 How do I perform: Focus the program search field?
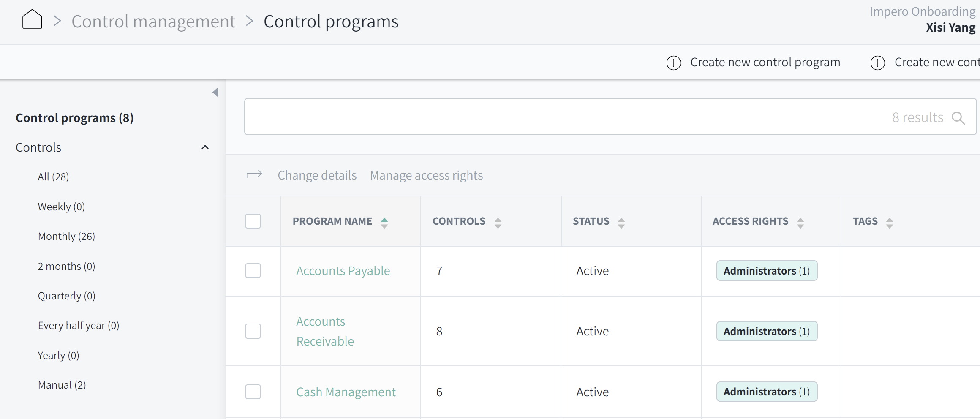610,117
